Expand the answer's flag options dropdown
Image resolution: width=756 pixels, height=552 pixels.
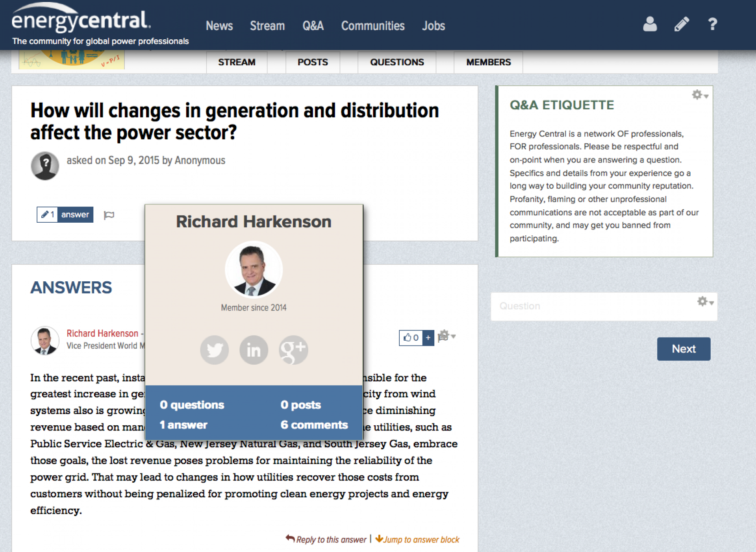[x=447, y=336]
